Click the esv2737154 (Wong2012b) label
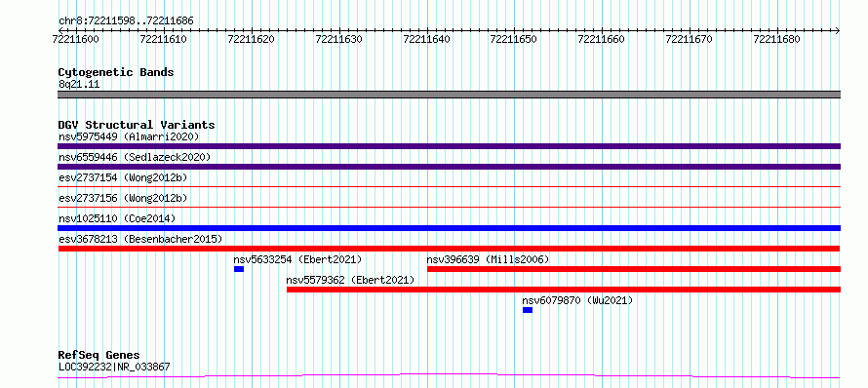 (x=123, y=177)
